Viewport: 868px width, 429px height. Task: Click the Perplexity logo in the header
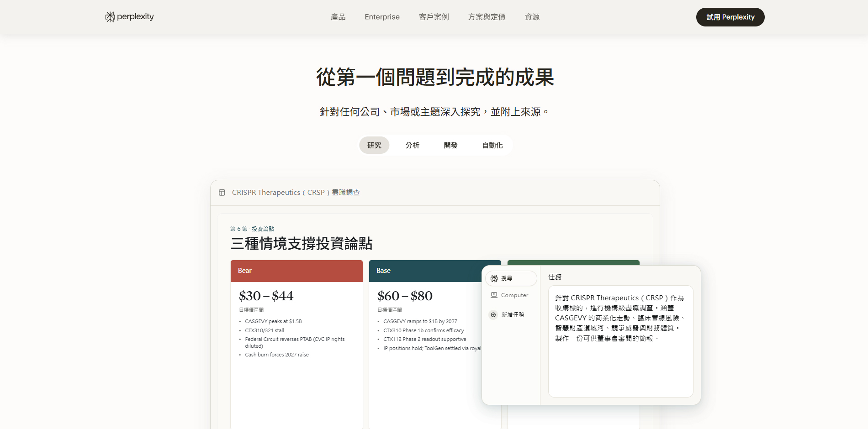click(x=129, y=17)
